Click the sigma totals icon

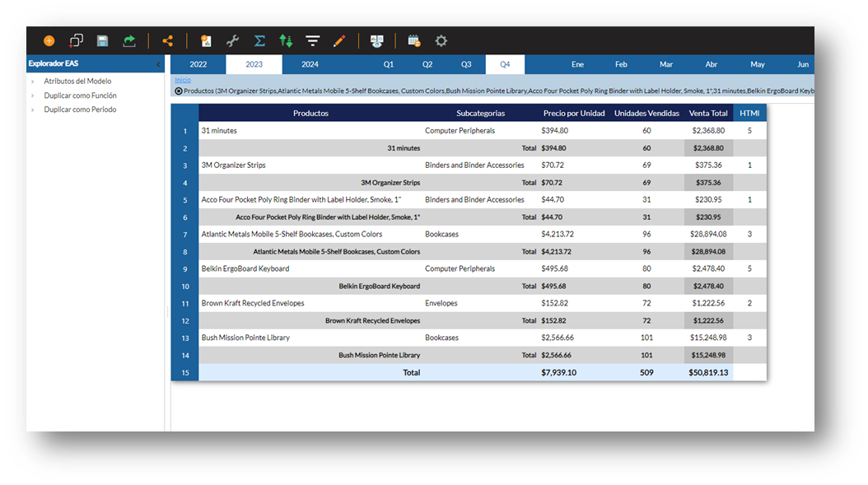tap(259, 40)
